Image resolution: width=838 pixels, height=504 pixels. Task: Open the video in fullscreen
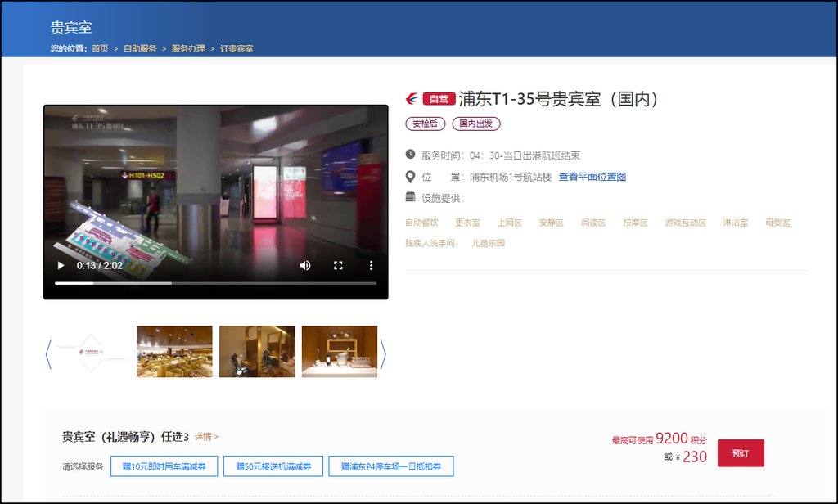pos(338,266)
